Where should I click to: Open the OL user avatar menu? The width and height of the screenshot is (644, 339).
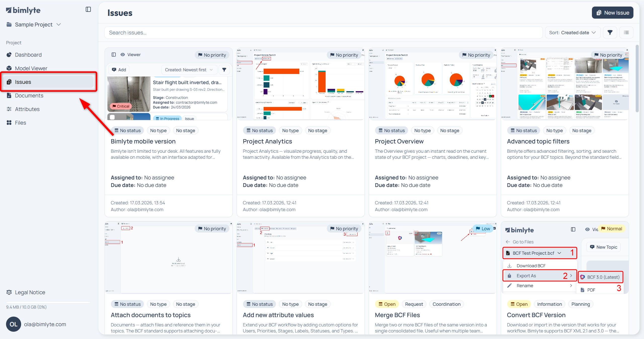[x=14, y=324]
